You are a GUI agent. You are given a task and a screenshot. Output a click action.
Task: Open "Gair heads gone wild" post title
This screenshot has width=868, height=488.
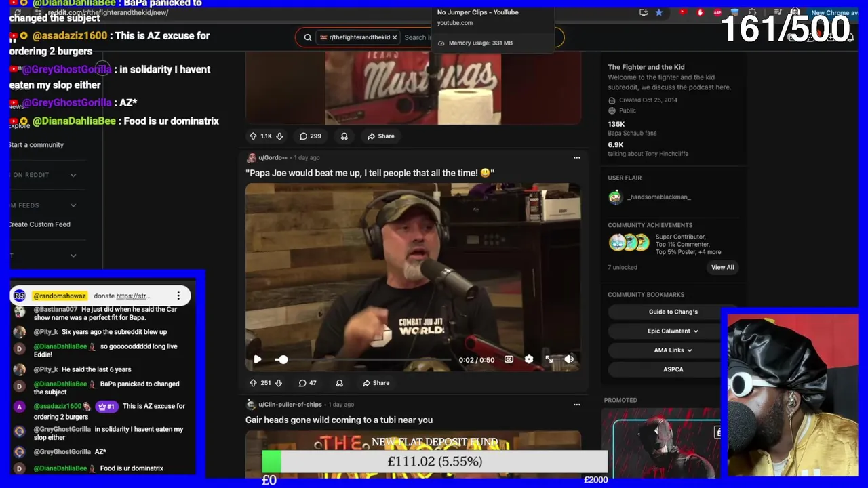pyautogui.click(x=339, y=420)
